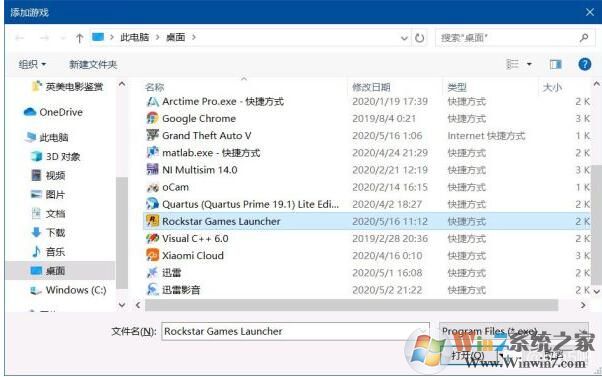Image resolution: width=602 pixels, height=377 pixels.
Task: Click the file list scroll left arrow
Action: pos(138,305)
